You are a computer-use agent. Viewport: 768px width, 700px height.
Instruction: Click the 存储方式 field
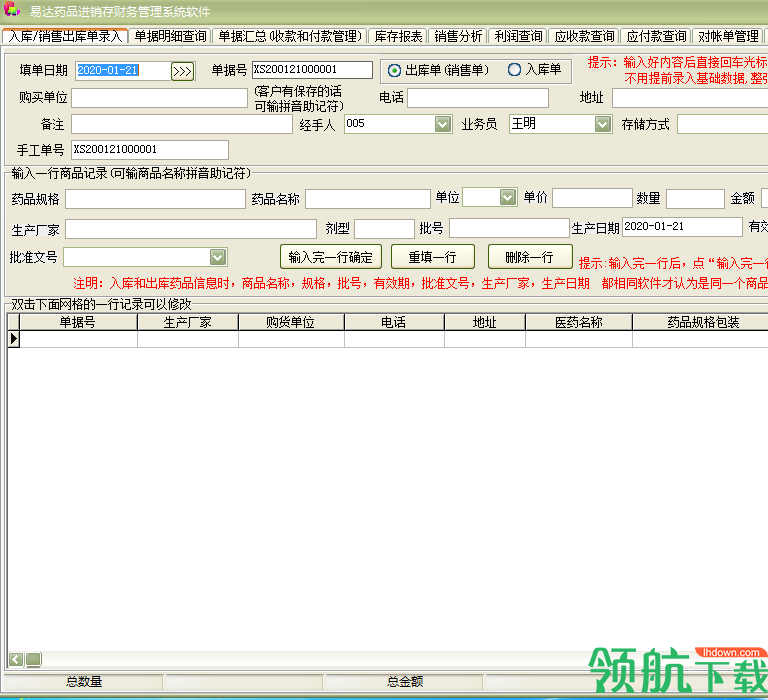(722, 124)
